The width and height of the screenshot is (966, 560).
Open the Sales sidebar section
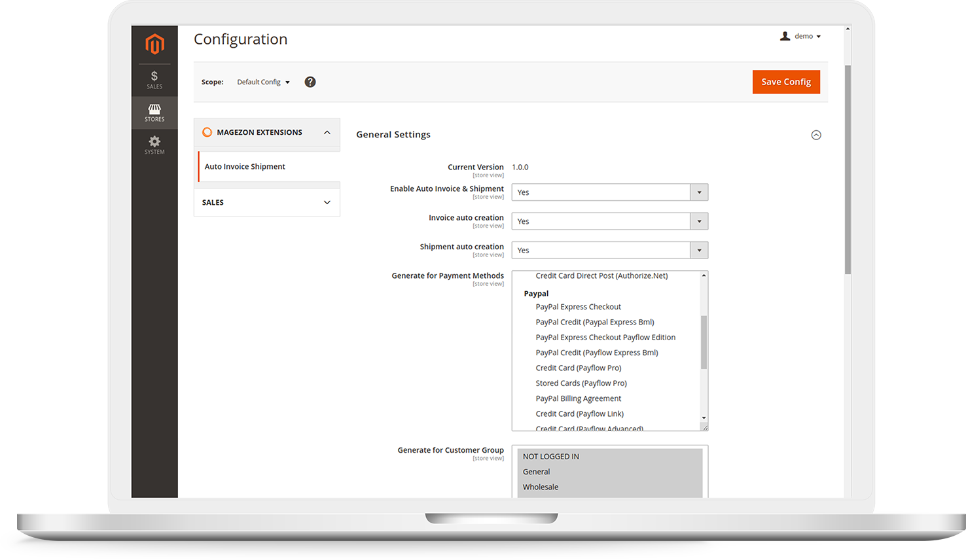pyautogui.click(x=154, y=79)
